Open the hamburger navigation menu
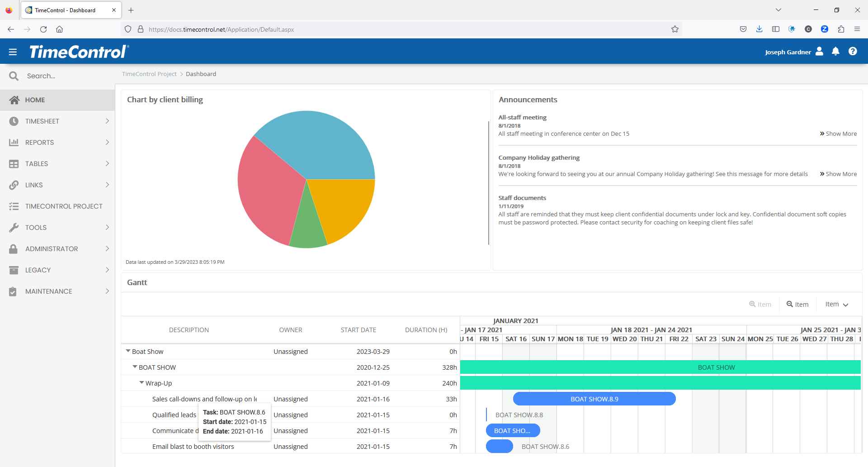This screenshot has width=868, height=467. 13,52
